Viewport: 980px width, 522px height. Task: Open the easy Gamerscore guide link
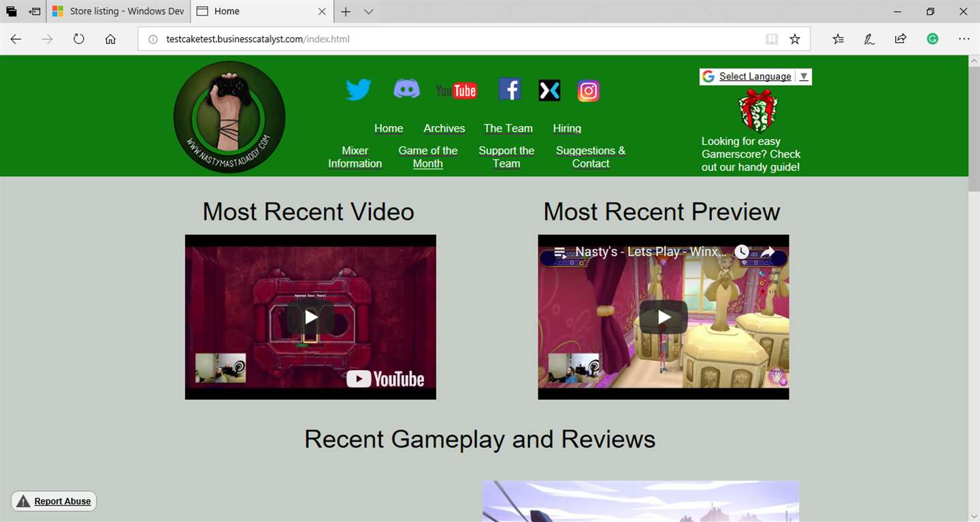click(751, 154)
